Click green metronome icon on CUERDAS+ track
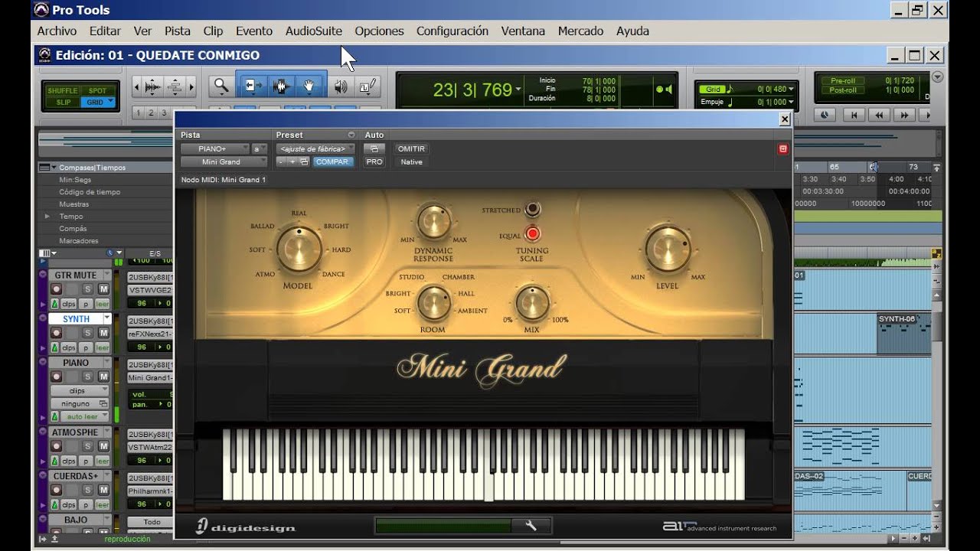Viewport: 980px width, 551px height. [54, 504]
